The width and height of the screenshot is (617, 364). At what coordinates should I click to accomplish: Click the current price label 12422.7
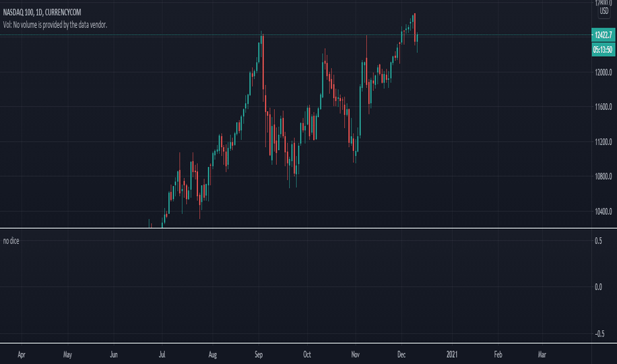click(x=603, y=35)
